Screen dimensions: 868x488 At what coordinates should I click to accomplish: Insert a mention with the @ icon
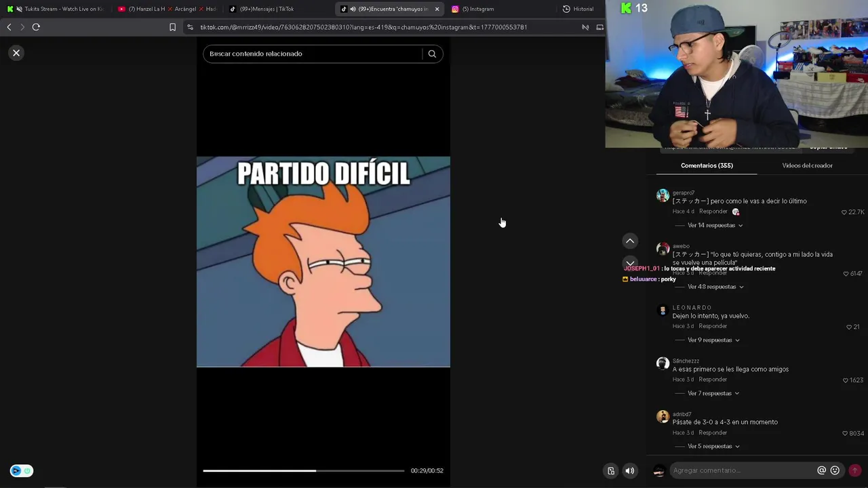click(821, 470)
